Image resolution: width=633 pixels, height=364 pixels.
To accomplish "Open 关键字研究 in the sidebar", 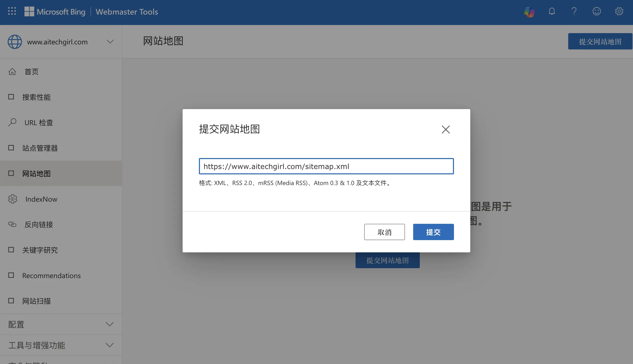I will [61, 250].
